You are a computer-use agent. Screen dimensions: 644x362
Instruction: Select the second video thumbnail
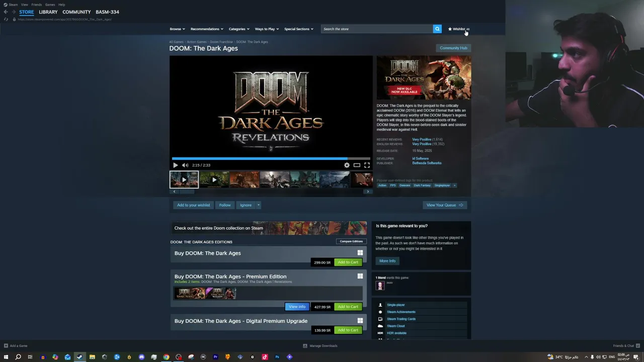point(214,179)
